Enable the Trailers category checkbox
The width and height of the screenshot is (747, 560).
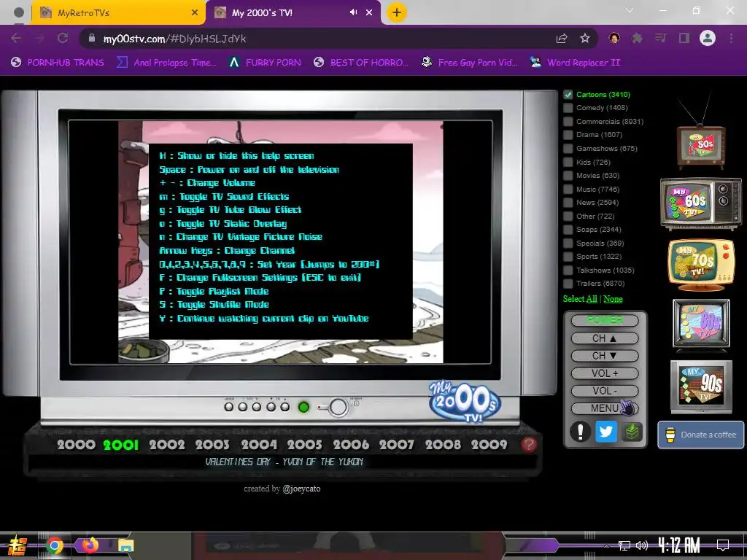click(x=568, y=284)
